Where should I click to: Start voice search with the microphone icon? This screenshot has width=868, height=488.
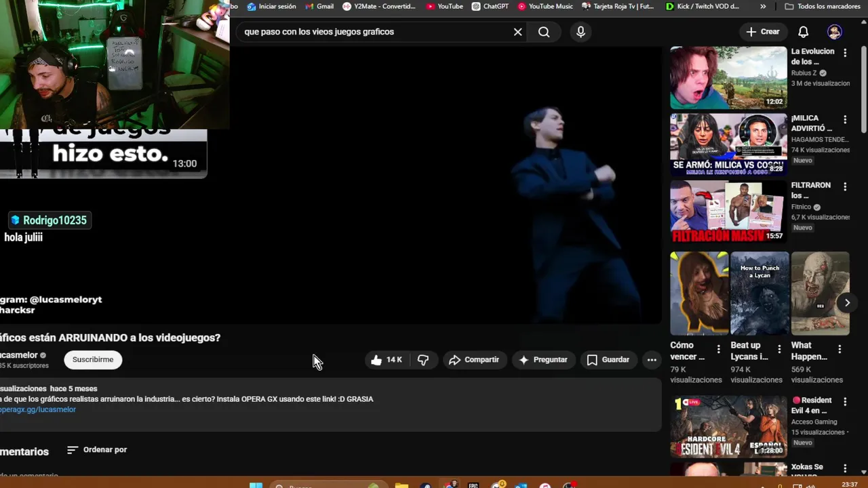coord(580,32)
